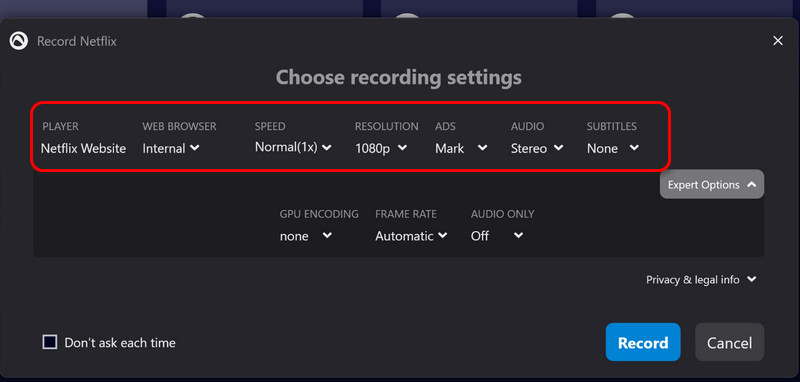Image resolution: width=800 pixels, height=382 pixels.
Task: Open the Audio dropdown showing Stereo
Action: [537, 148]
